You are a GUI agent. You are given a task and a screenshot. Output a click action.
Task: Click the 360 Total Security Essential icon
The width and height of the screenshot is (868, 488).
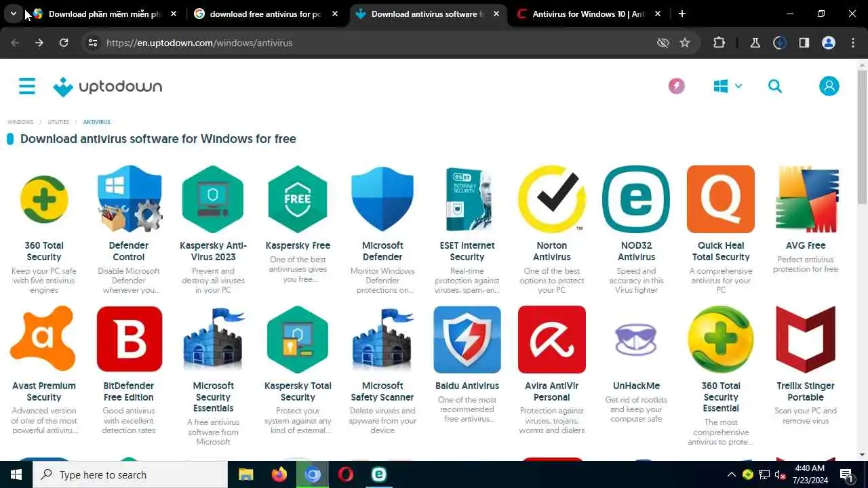pos(721,339)
